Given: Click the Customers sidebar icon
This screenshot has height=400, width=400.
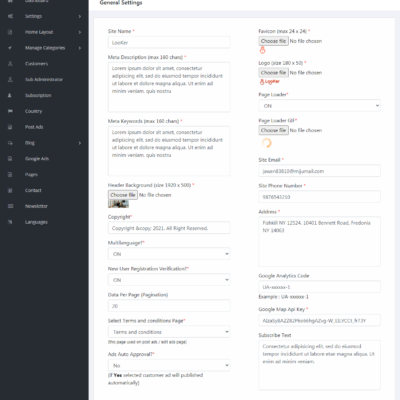Looking at the screenshot, I should tap(10, 64).
